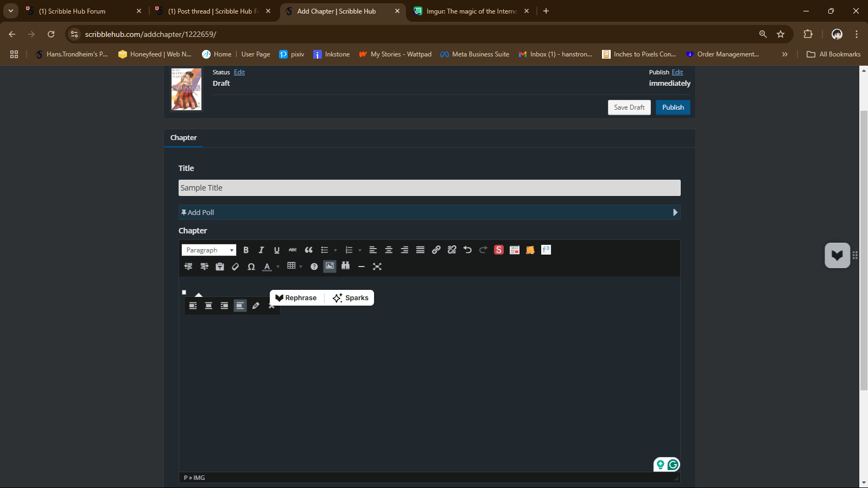The image size is (868, 488).
Task: Click the find and replace binoculars icon
Action: click(x=345, y=267)
